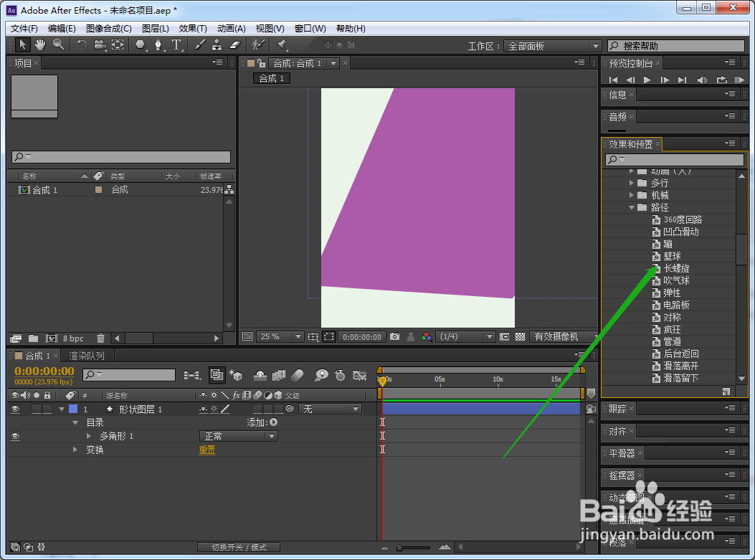755x560 pixels.
Task: Toggle frame blending enable button in timeline
Action: 279,375
